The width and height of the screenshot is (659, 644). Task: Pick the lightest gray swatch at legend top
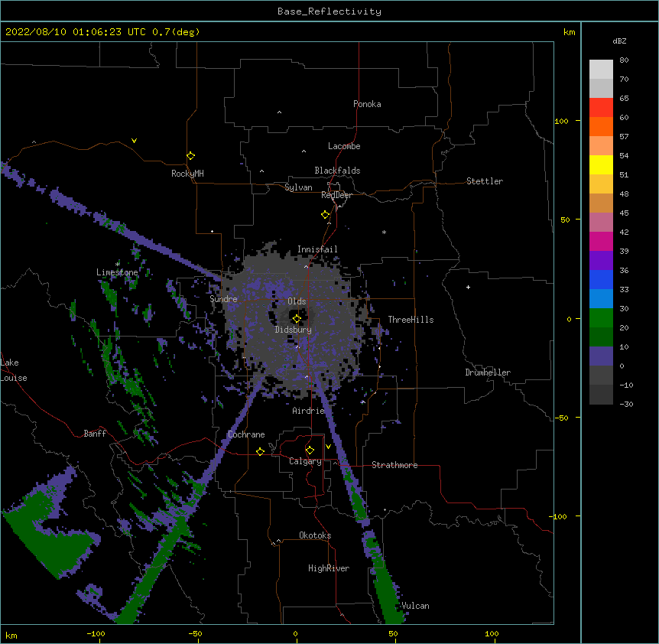tap(601, 69)
